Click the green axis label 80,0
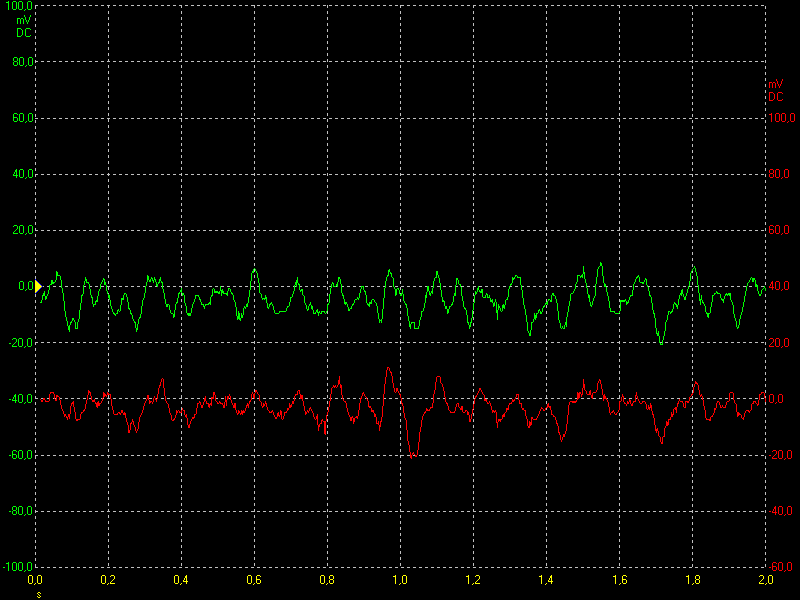Image resolution: width=800 pixels, height=600 pixels. pos(22,62)
